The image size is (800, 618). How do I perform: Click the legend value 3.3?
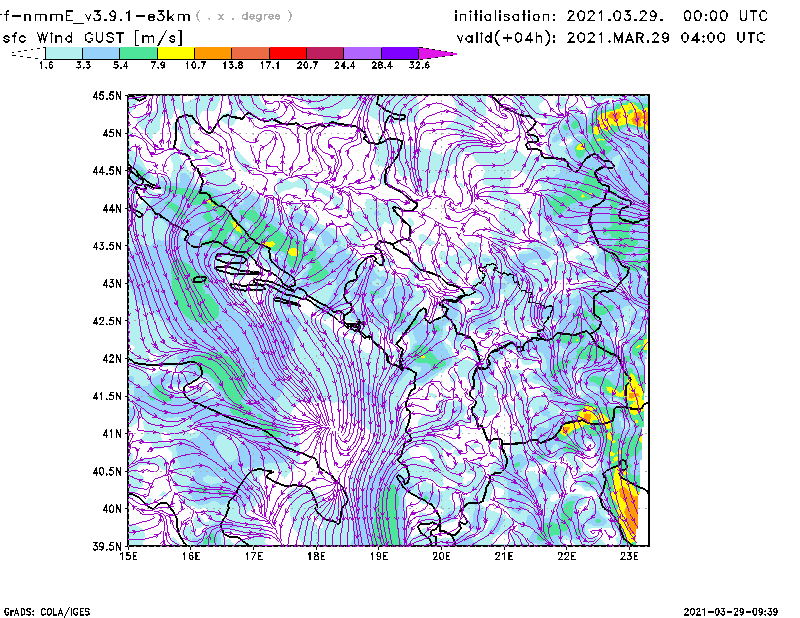pyautogui.click(x=83, y=65)
